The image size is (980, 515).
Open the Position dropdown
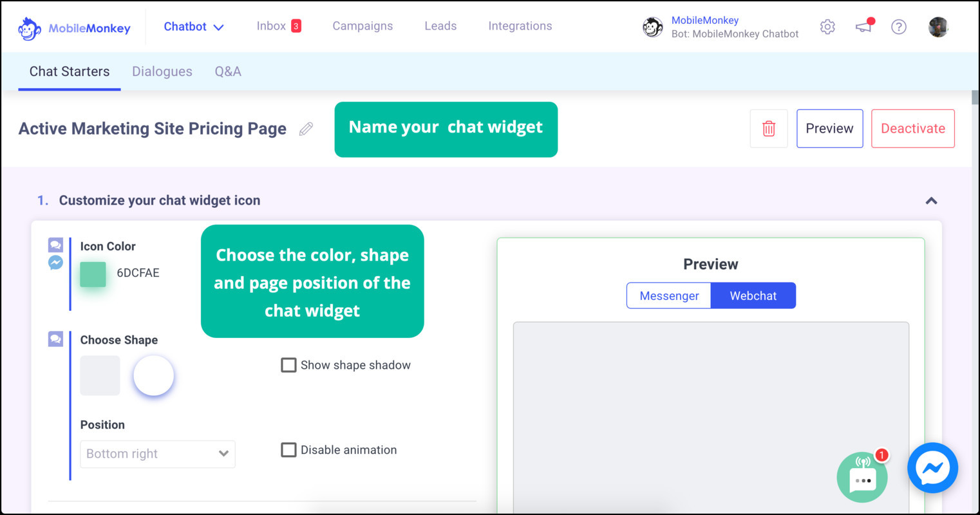point(157,454)
